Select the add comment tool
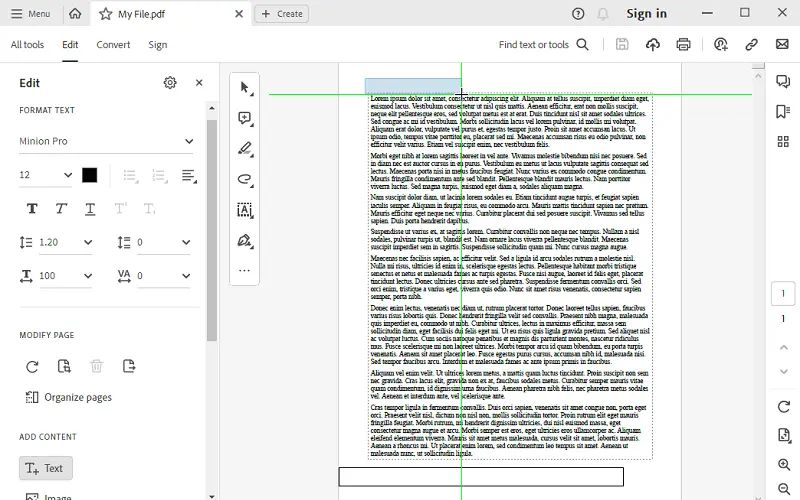Screen dimensions: 800x500 [245, 118]
